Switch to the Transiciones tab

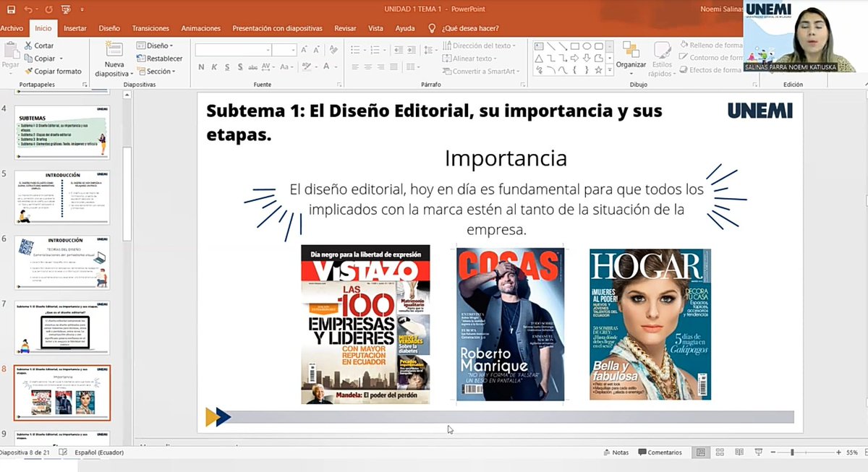pyautogui.click(x=150, y=28)
